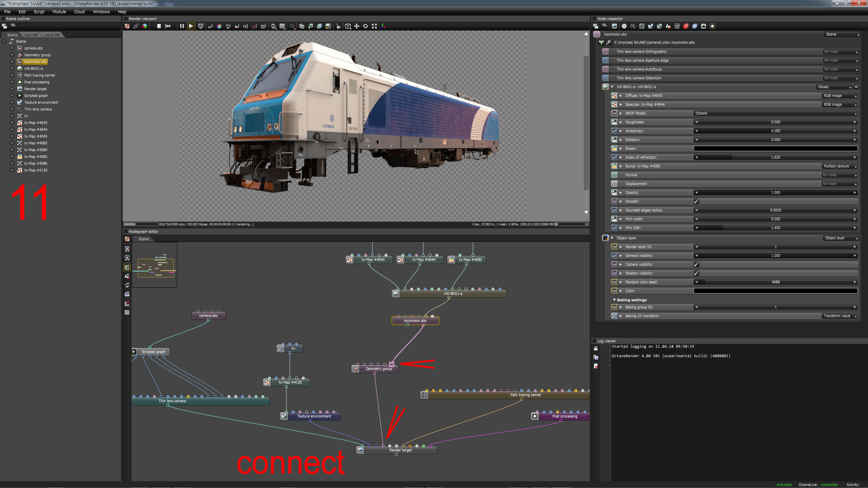
Task: Select the move camera tool icon
Action: pos(357,26)
